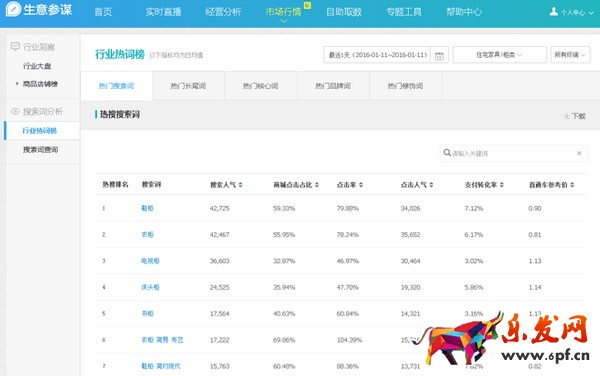Click the 行业热词榜 page title
600x376 pixels.
click(x=120, y=54)
